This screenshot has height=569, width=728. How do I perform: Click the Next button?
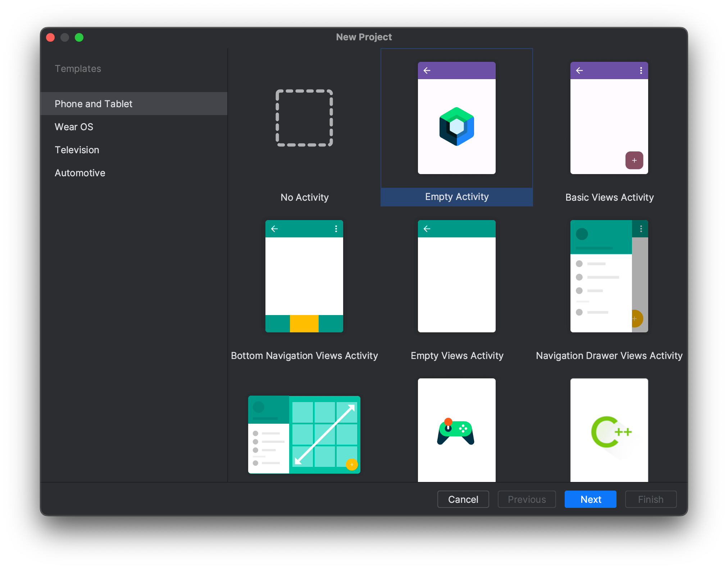point(590,499)
